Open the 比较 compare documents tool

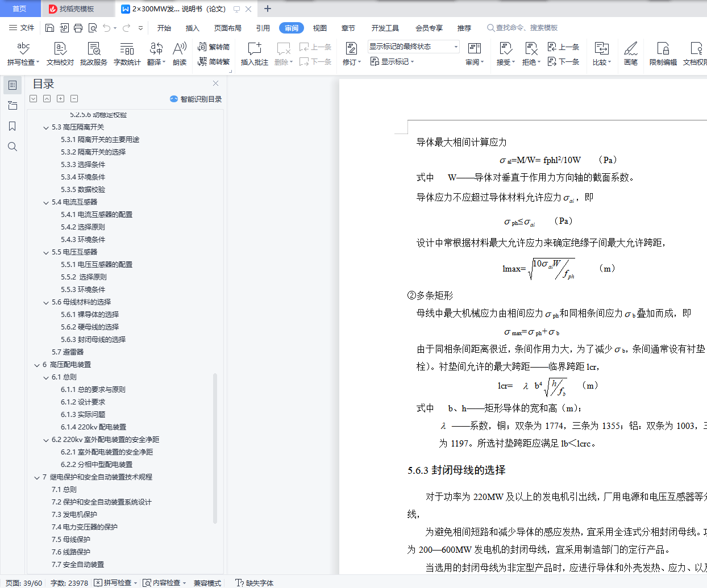pos(602,54)
